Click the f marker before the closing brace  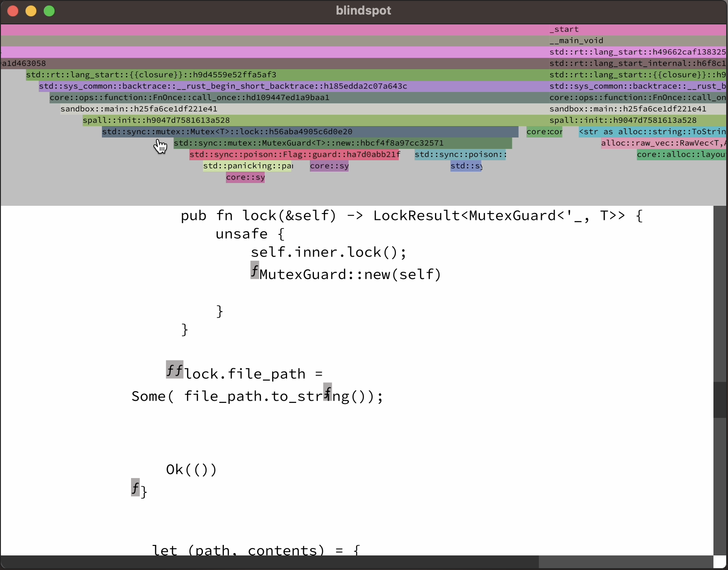click(135, 488)
